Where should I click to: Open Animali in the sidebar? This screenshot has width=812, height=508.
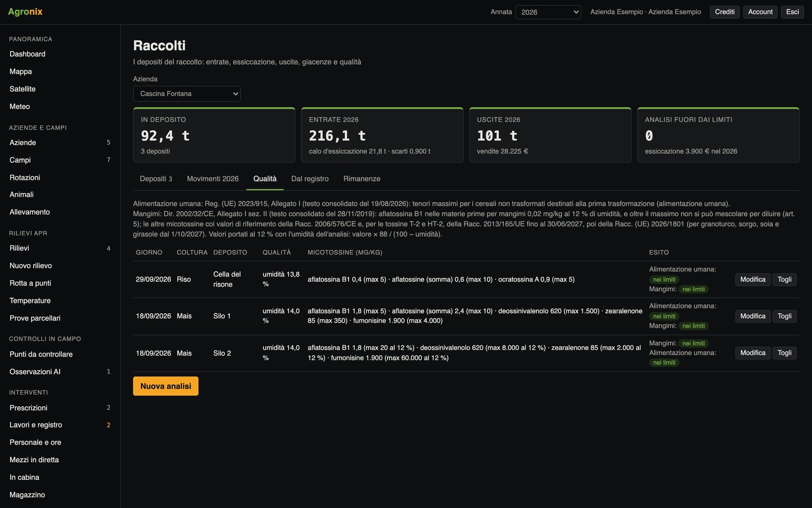pyautogui.click(x=60, y=195)
